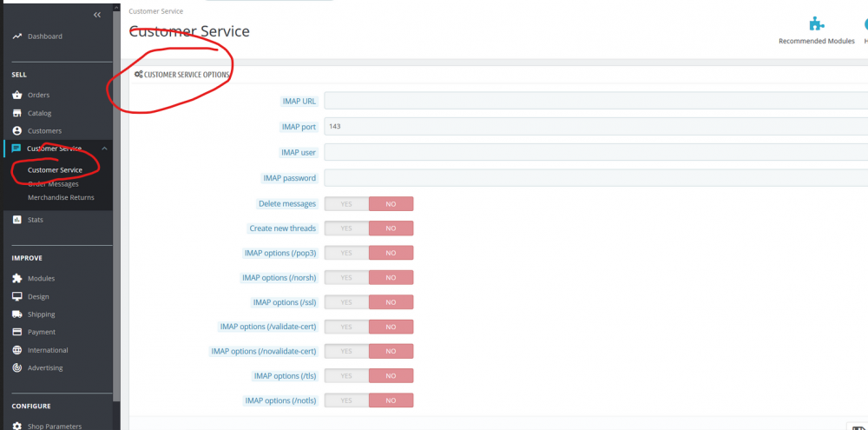This screenshot has height=430, width=868.
Task: Enable IMAP options (/notls) YES
Action: [346, 400]
